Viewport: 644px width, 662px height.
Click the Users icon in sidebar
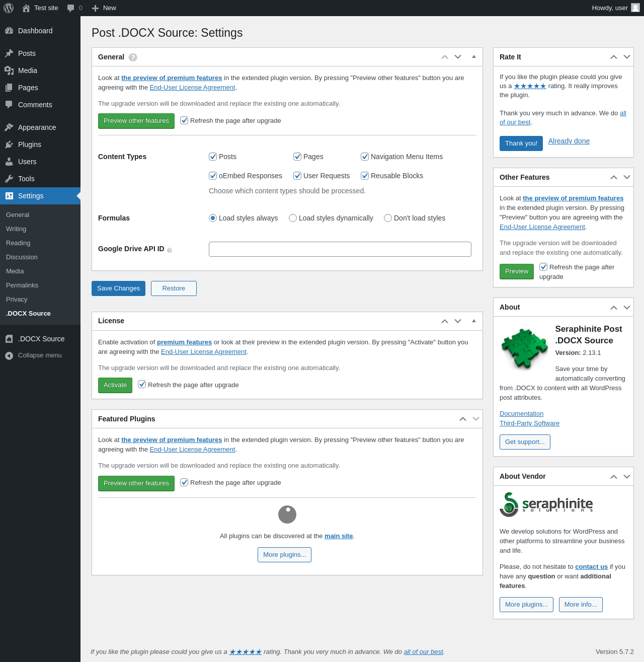9,162
